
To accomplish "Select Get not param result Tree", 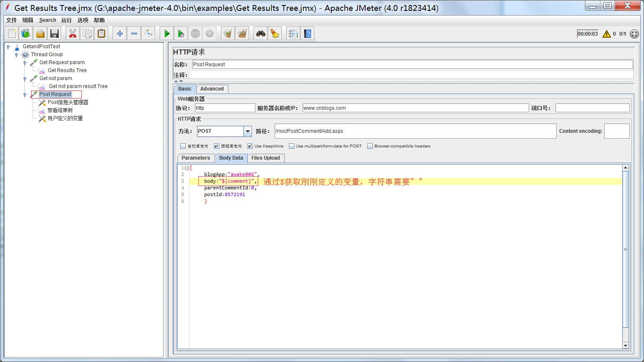I will (78, 86).
